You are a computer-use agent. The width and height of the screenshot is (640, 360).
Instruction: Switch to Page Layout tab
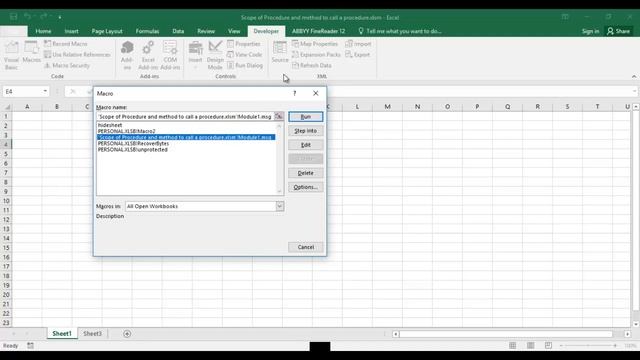[107, 31]
